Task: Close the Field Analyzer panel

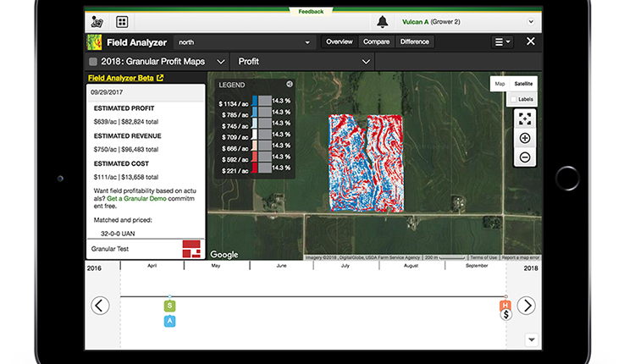Action: tap(531, 41)
